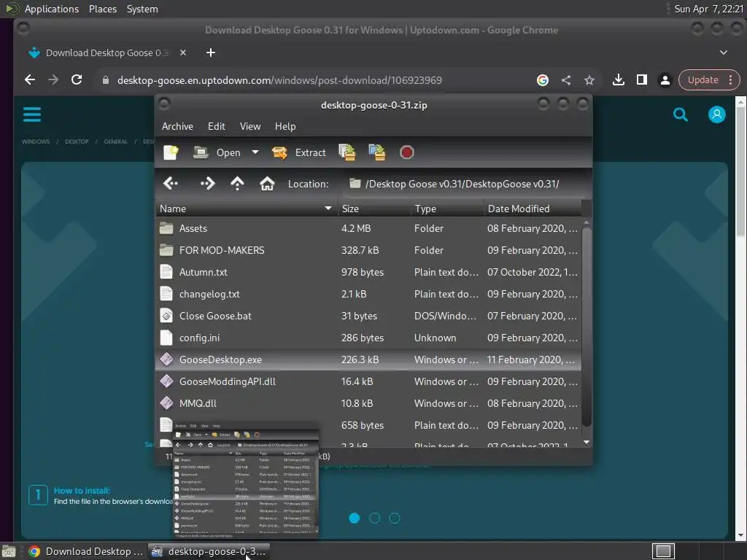Extract files from archive
The width and height of the screenshot is (747, 560).
(298, 152)
